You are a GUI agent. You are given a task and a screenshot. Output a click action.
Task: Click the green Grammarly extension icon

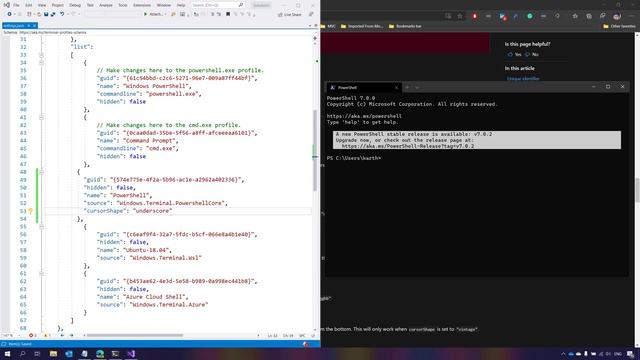(529, 16)
